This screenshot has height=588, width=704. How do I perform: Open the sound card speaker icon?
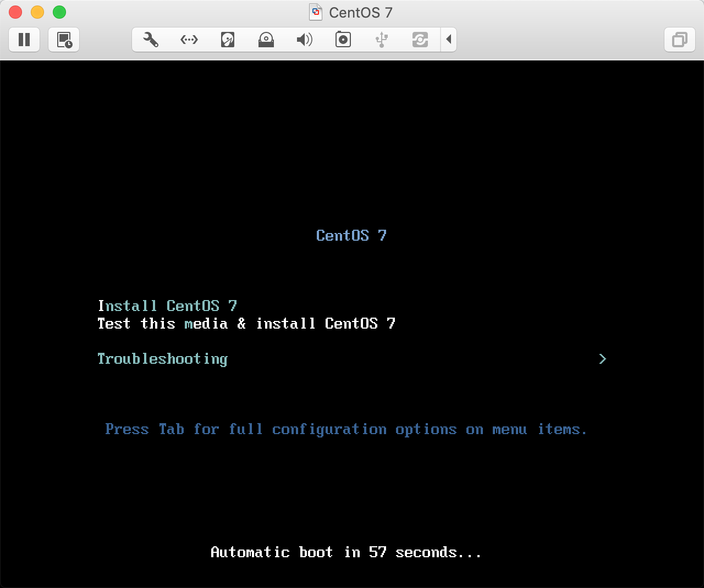[x=304, y=40]
